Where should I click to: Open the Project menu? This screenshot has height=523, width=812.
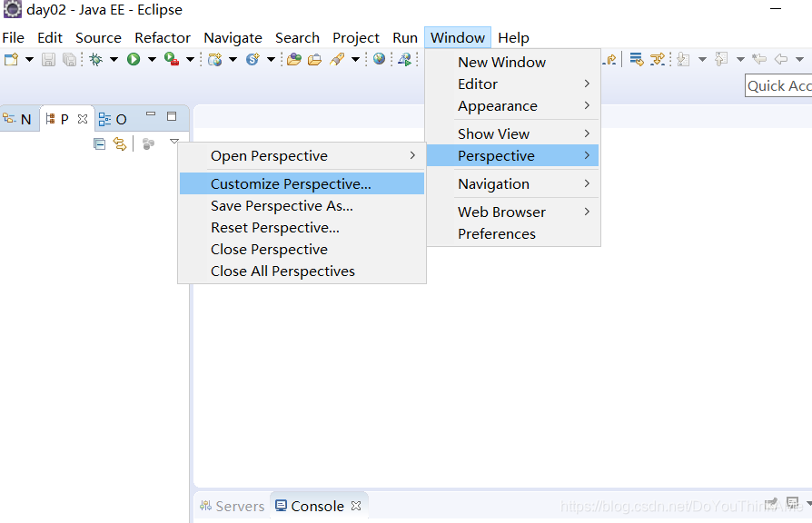356,38
